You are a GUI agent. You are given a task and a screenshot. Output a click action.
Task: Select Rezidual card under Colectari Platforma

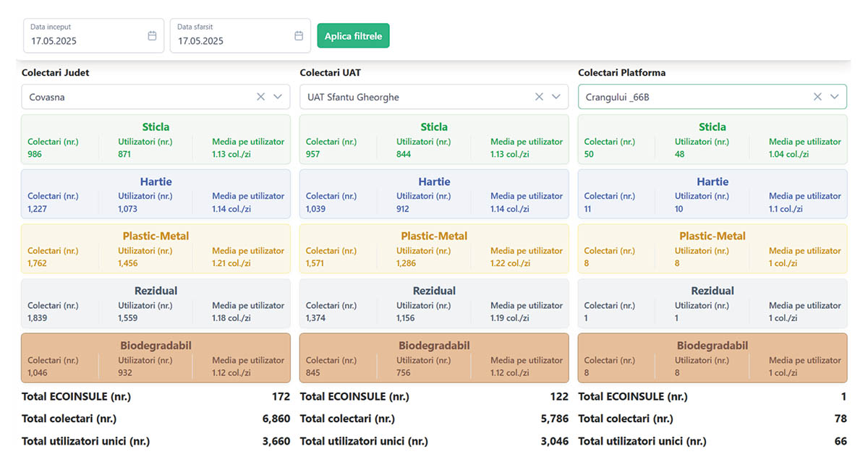pos(712,304)
